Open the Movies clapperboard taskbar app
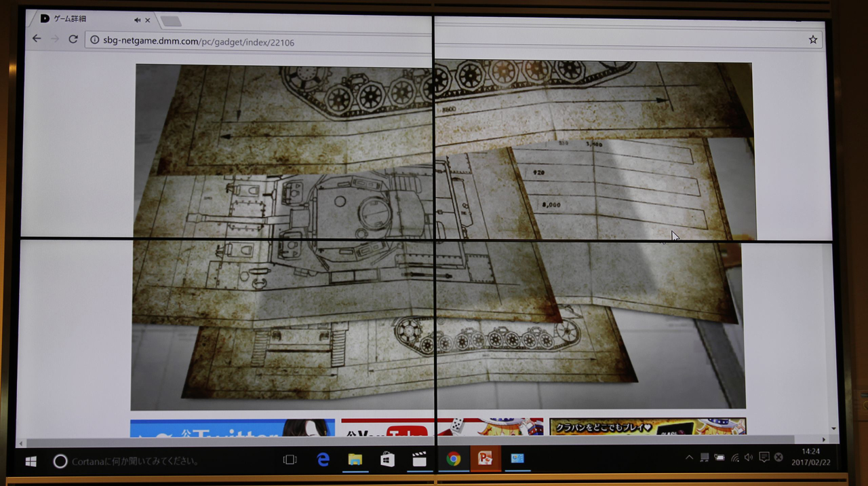The width and height of the screenshot is (868, 486). [420, 460]
